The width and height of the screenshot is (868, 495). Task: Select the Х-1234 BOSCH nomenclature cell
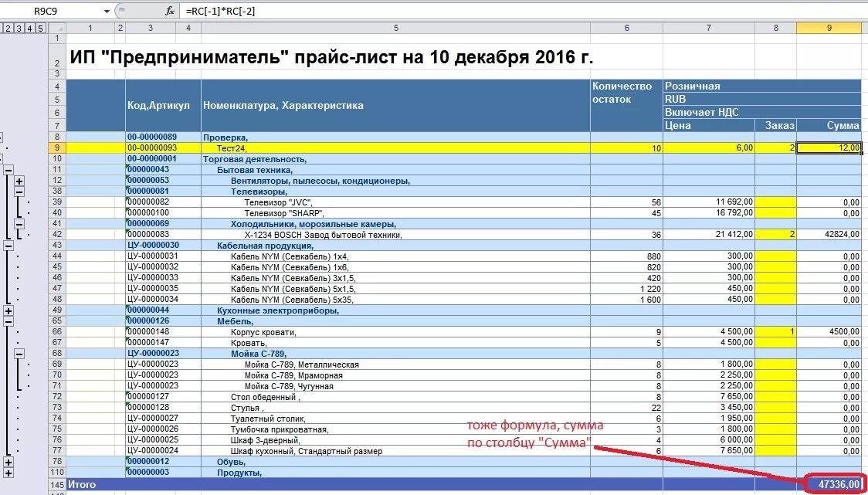pos(396,235)
